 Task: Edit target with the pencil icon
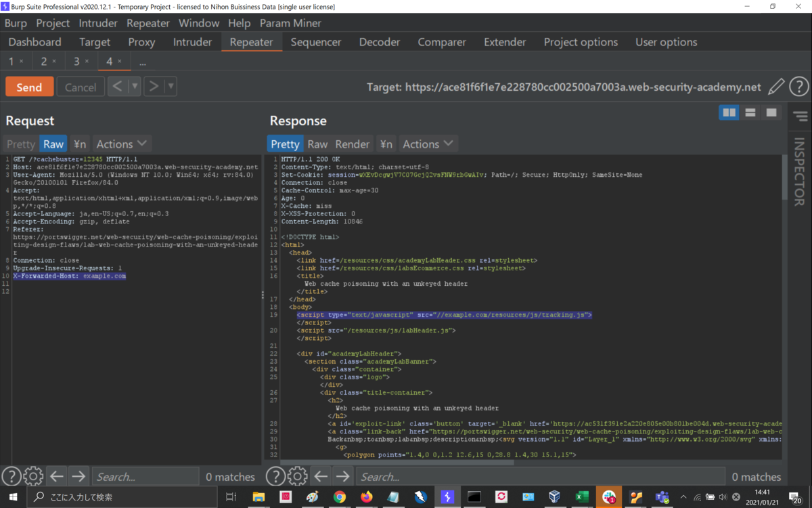[776, 87]
